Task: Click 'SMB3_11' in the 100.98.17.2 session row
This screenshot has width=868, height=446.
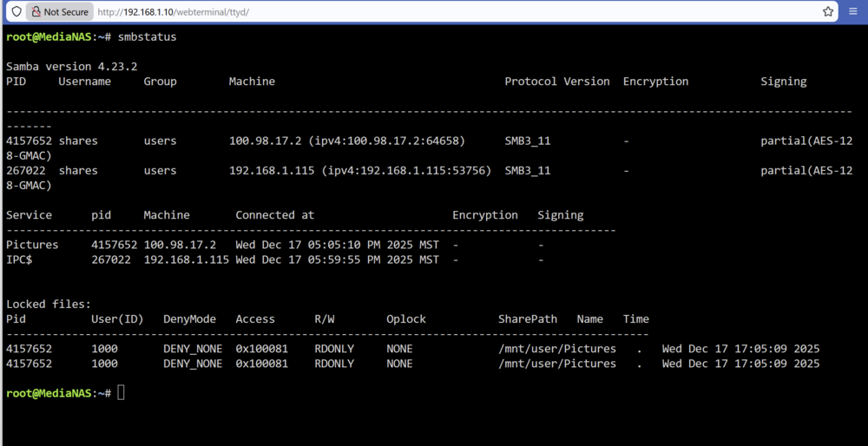Action: (x=528, y=141)
